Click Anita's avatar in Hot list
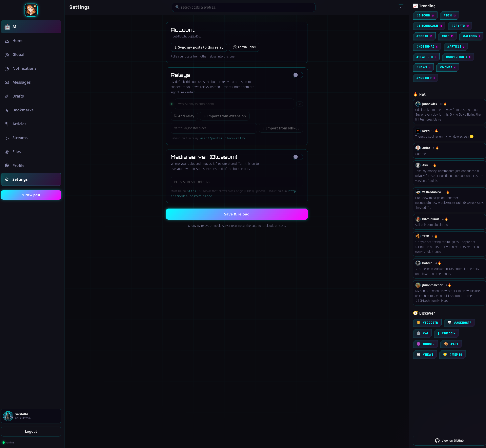Image resolution: width=486 pixels, height=448 pixels. (418, 148)
